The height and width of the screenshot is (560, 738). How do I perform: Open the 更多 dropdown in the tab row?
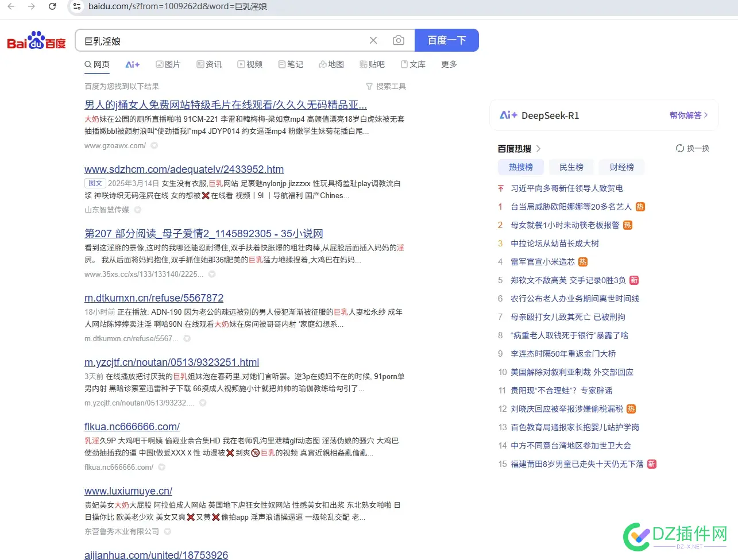[449, 64]
